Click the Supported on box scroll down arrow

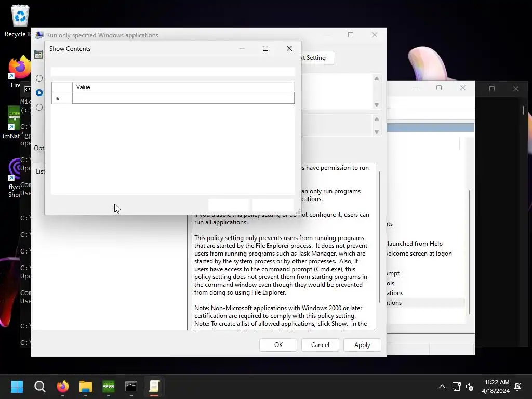click(376, 131)
